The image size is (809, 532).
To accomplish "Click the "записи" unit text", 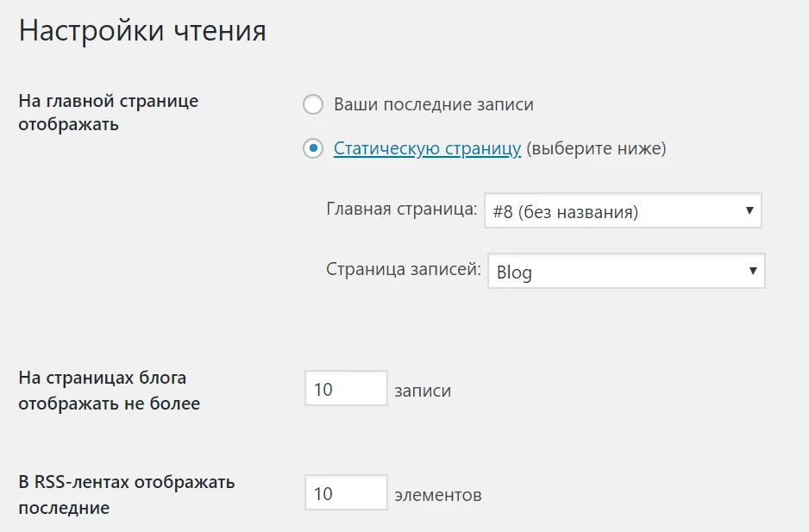I will tap(423, 391).
